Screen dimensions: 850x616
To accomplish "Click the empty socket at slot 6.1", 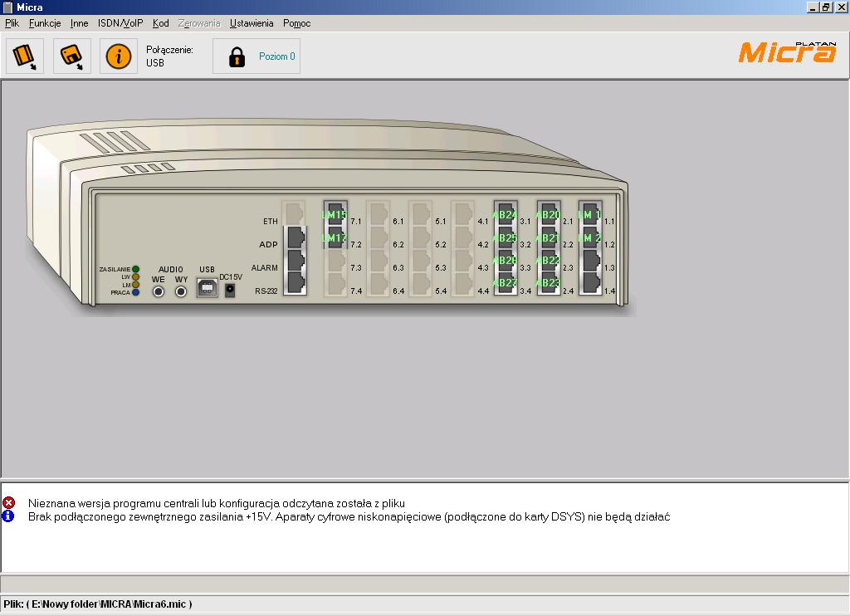I will (378, 213).
